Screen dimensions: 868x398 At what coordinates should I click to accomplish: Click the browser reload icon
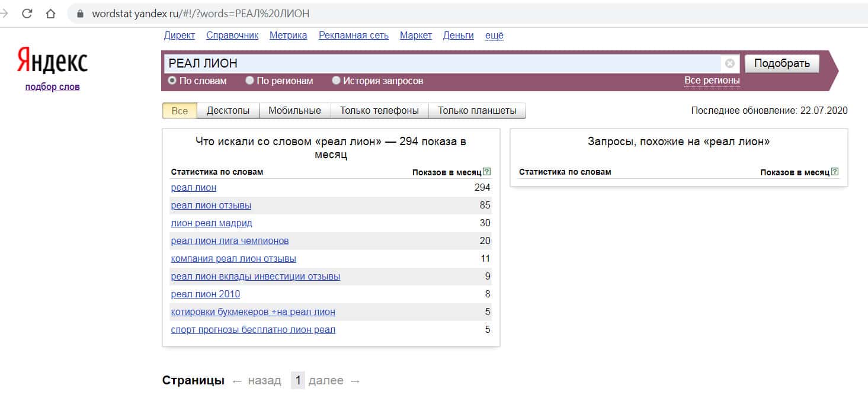tap(28, 13)
